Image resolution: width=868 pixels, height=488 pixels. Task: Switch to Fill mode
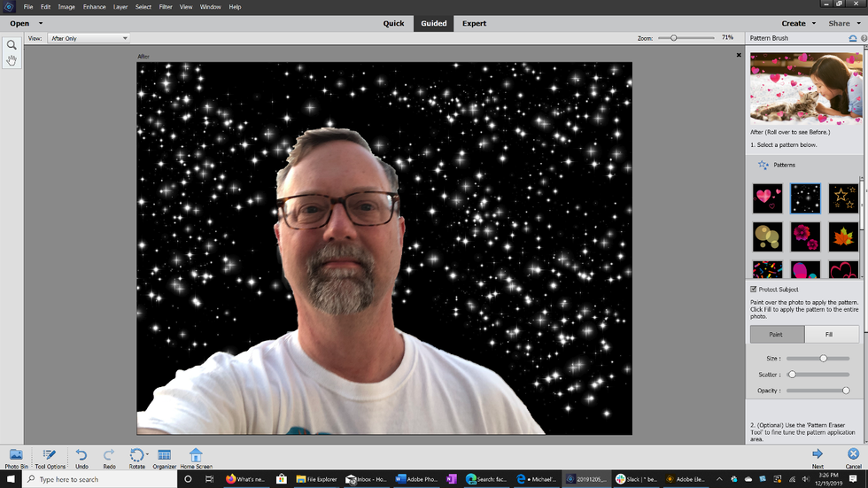coord(831,334)
